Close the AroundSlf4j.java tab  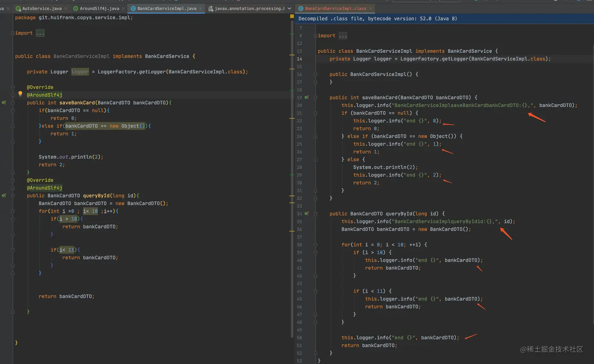pos(123,8)
